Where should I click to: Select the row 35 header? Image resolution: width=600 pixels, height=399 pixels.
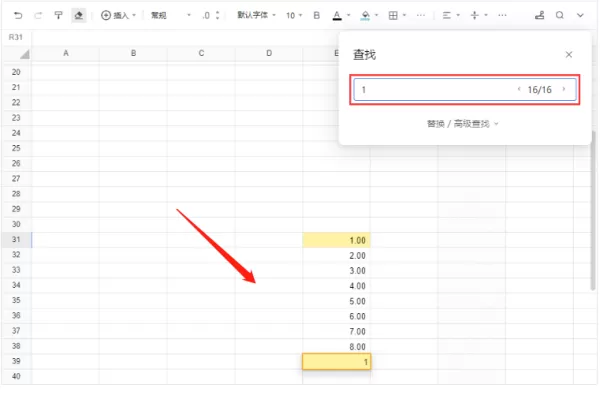16,300
